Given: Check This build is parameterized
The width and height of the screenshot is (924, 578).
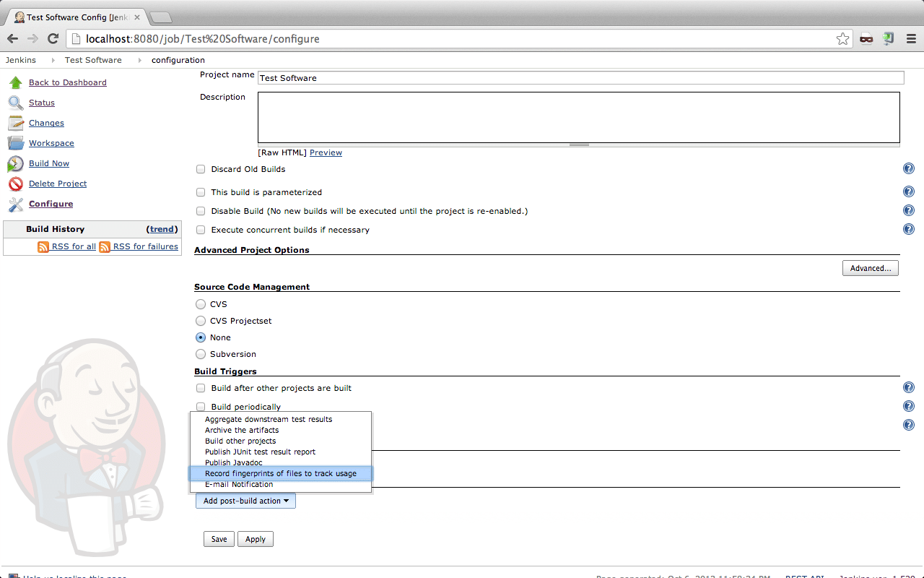Looking at the screenshot, I should click(201, 192).
